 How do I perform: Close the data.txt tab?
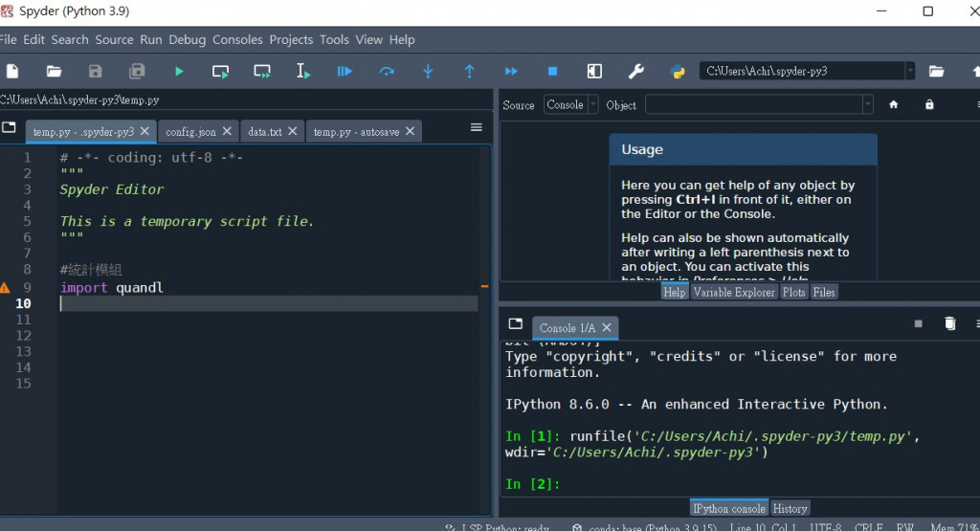click(x=292, y=132)
